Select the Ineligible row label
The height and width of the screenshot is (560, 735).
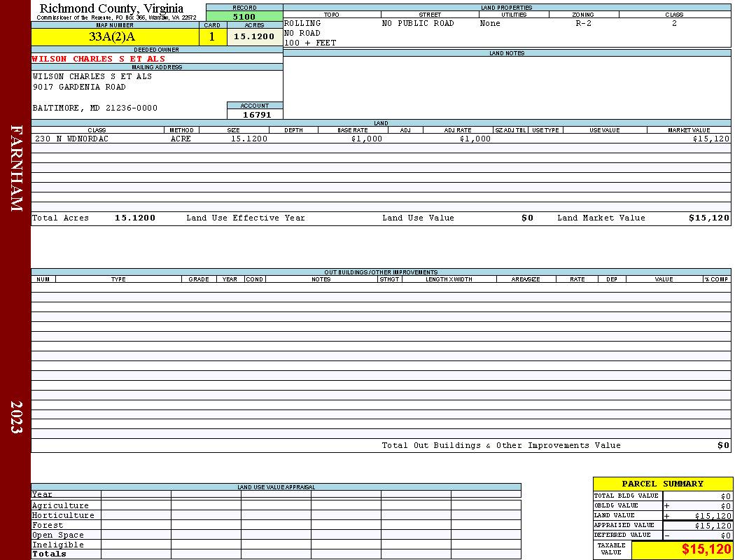[x=57, y=545]
